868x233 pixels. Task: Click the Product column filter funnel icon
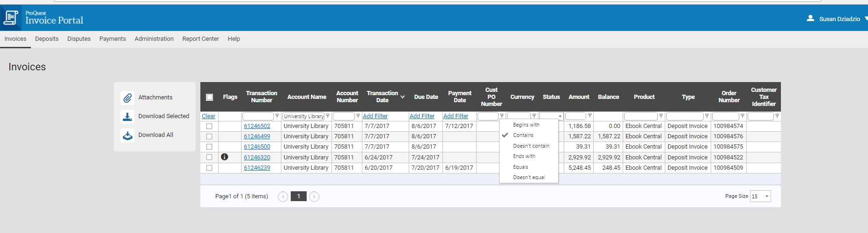661,116
